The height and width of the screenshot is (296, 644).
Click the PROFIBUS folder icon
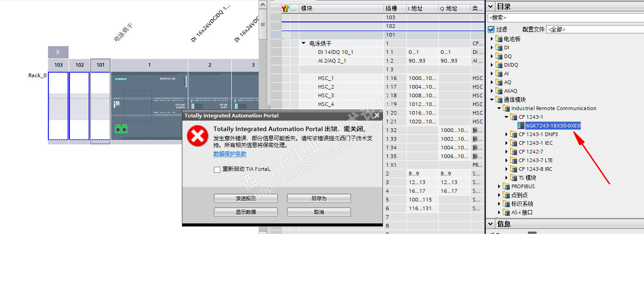506,186
